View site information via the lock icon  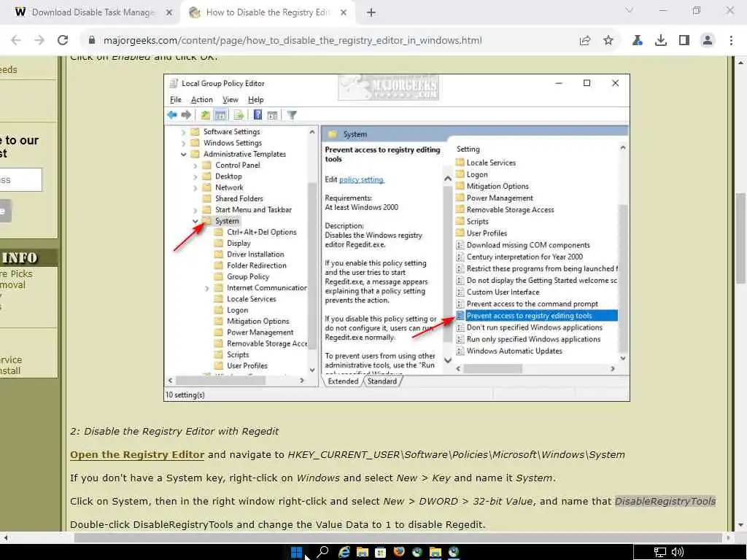92,41
